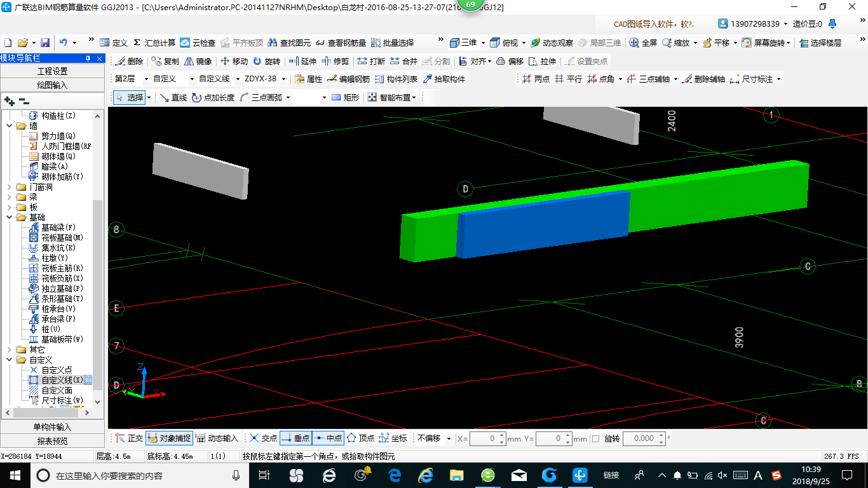The image size is (868, 488).
Task: Open Windows Start menu
Action: [15, 475]
